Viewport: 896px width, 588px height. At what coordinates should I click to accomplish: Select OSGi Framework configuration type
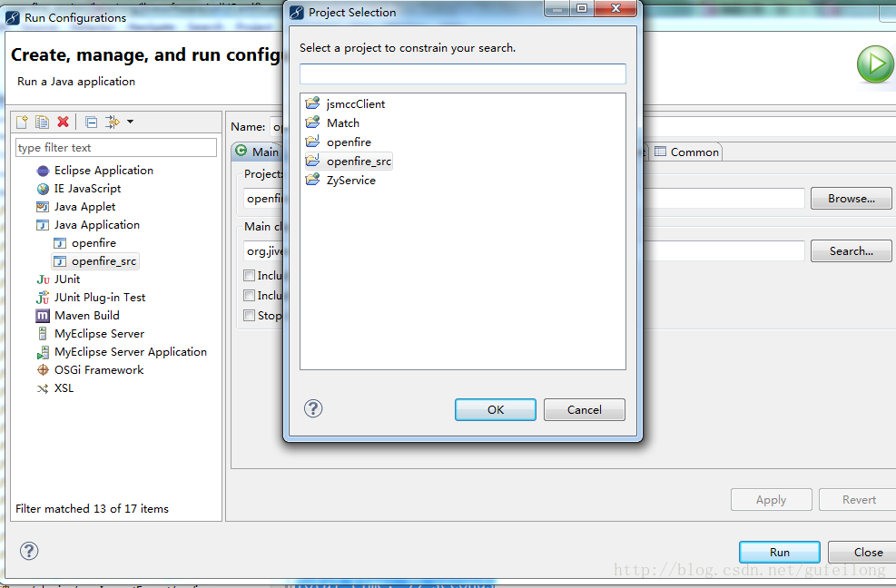click(x=99, y=370)
